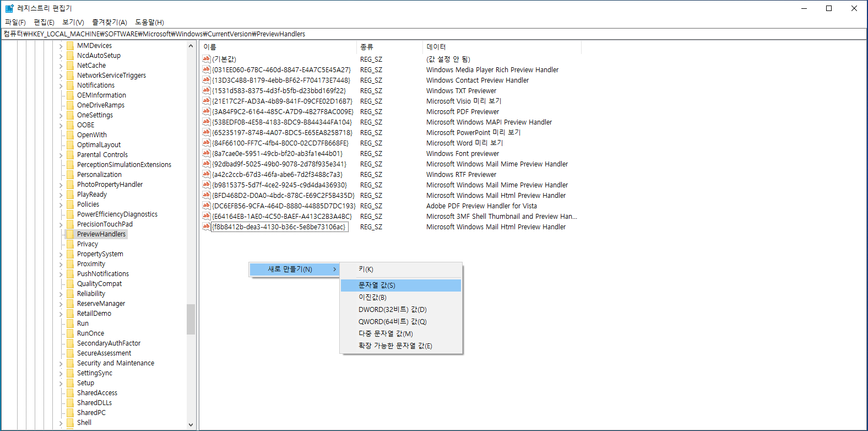The height and width of the screenshot is (431, 868).
Task: Sort by the 데이터 column header
Action: tap(502, 47)
